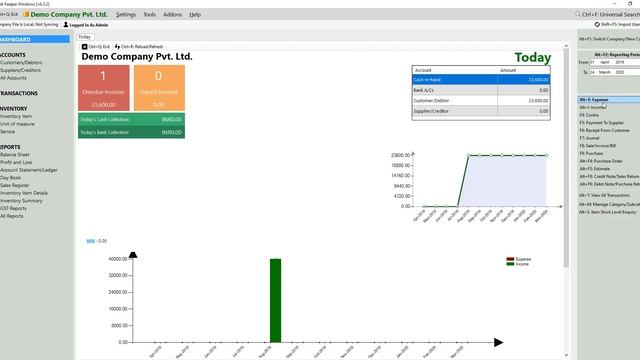Click Alt+F1 Switch Company link
This screenshot has width=640, height=360.
[609, 39]
